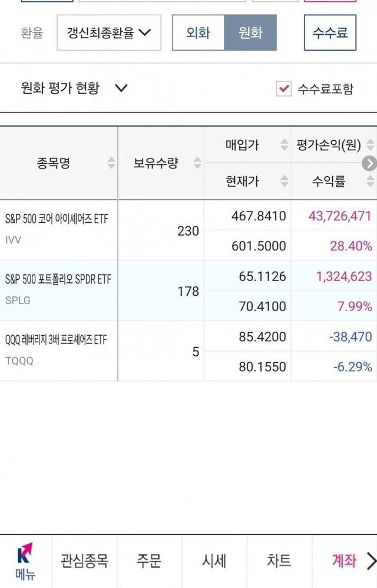Viewport: 377px width, 588px height.
Task: Select the IVV S&P 500 holding row
Action: 59,230
